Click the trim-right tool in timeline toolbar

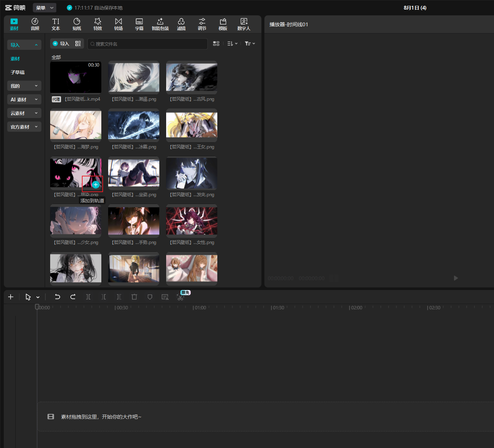click(x=119, y=297)
